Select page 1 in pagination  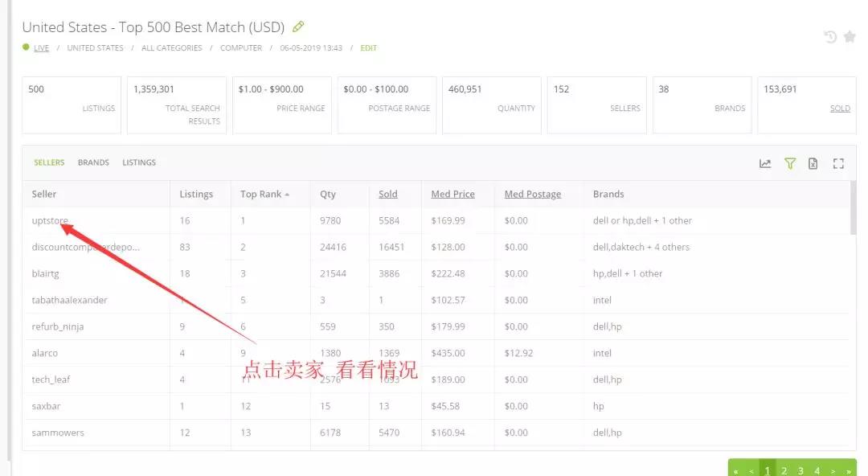(x=768, y=471)
